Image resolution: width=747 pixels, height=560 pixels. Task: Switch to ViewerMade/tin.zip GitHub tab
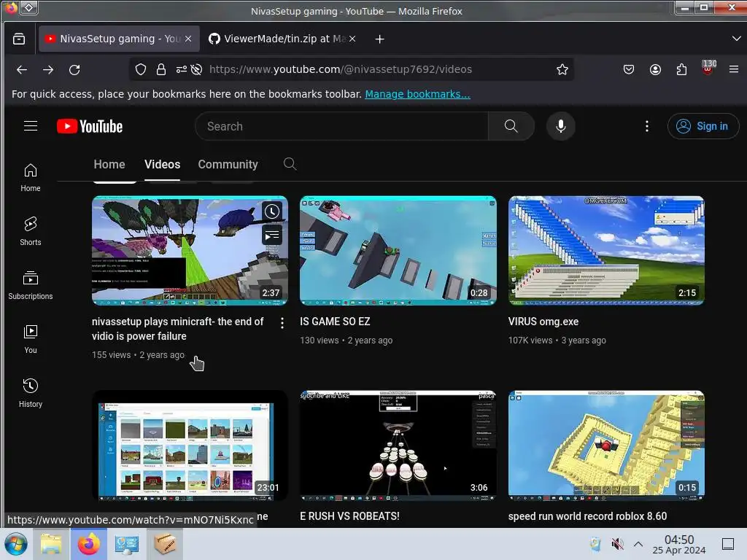click(283, 39)
